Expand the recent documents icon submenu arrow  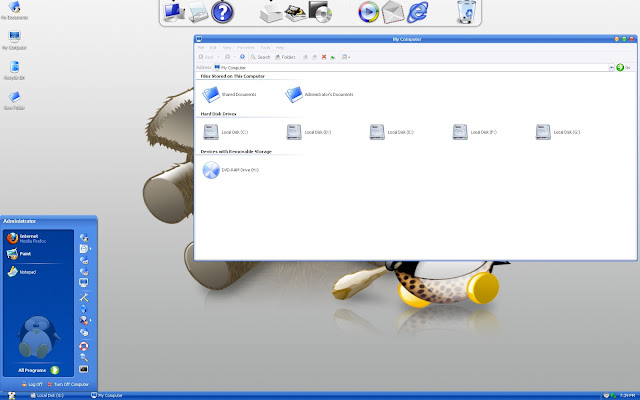[x=91, y=249]
